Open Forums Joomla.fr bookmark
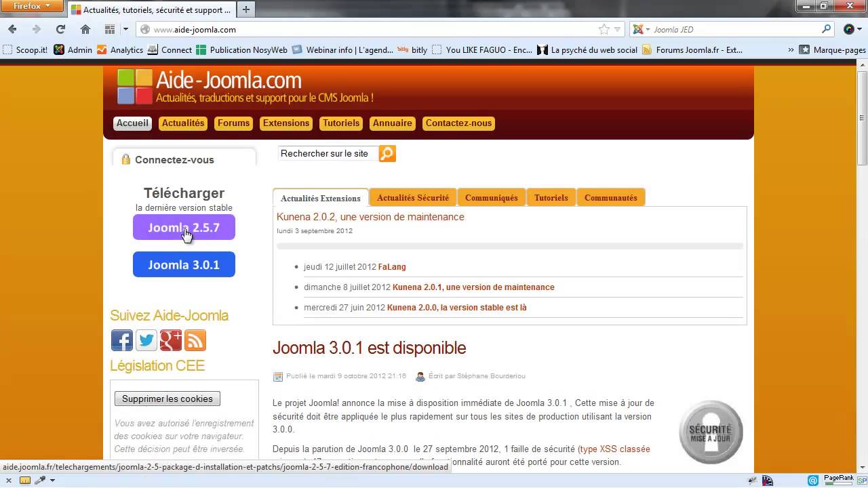Viewport: 868px width, 488px height. pyautogui.click(x=692, y=49)
